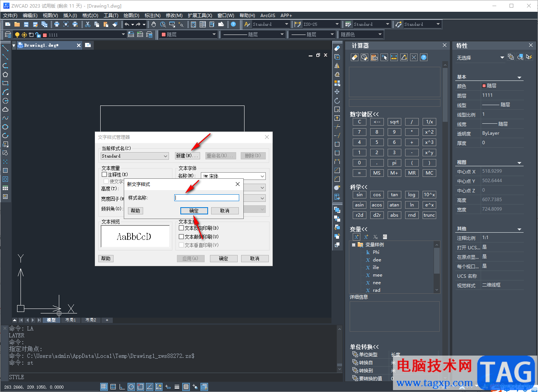The image size is (538, 392).
Task: Click the Open file folder icon in toolbar
Action: 17,24
